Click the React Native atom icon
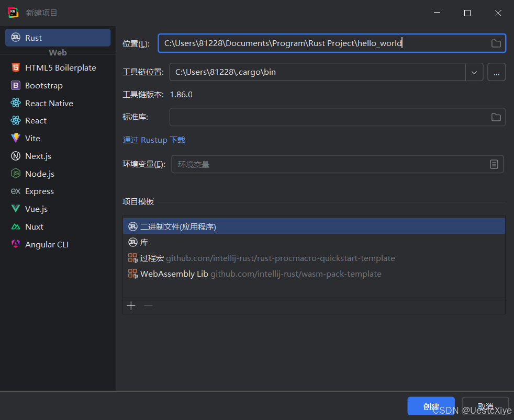 16,103
